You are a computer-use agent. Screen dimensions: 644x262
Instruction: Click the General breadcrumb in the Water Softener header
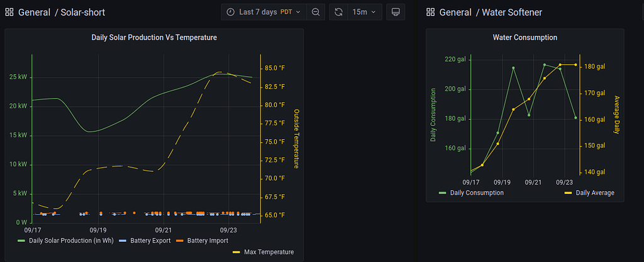[455, 13]
